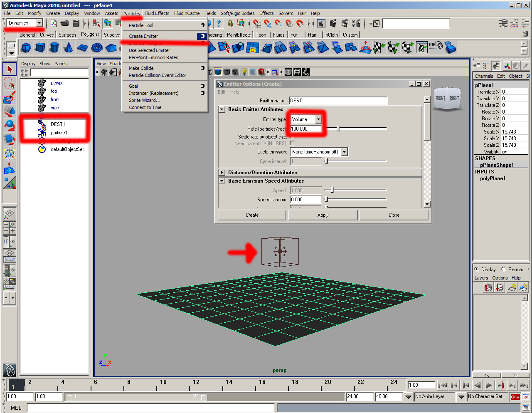532x413 pixels.
Task: Collapse Basic Emitter Attributes section
Action: coord(222,109)
